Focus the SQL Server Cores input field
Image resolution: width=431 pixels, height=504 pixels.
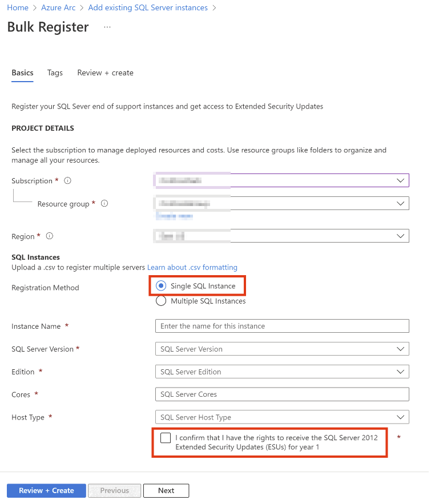pyautogui.click(x=283, y=396)
